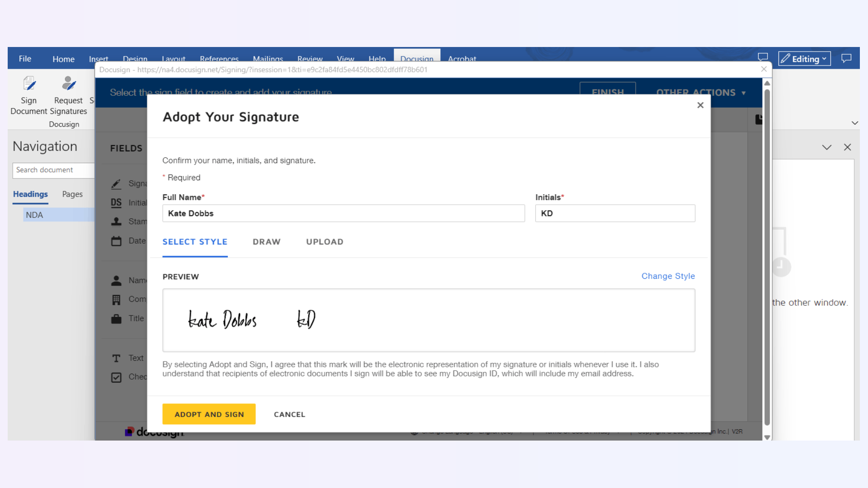
Task: Select the Title briefcase icon
Action: coord(116,319)
